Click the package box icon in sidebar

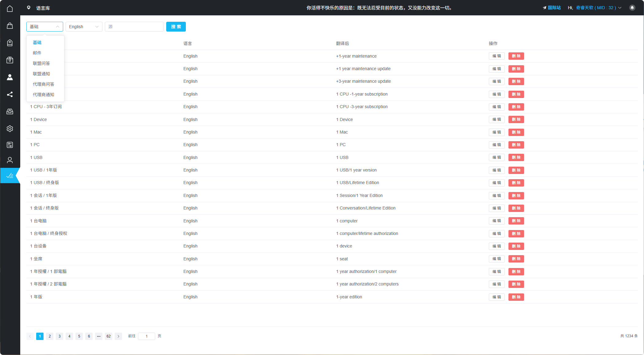(10, 60)
